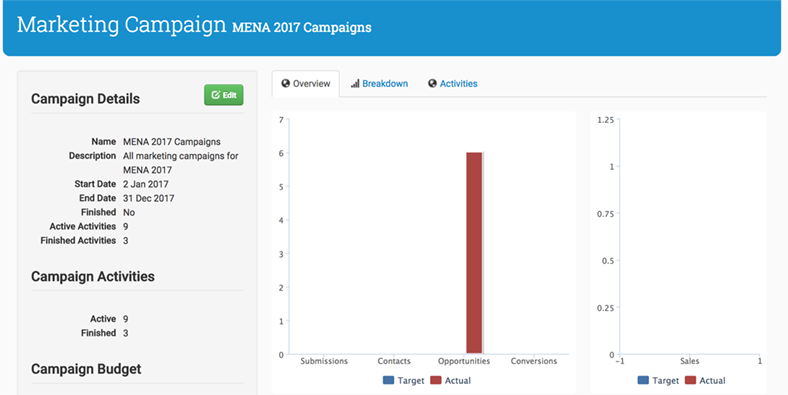Image resolution: width=788 pixels, height=395 pixels.
Task: Toggle Target legend swatch in Sales chart
Action: coord(644,380)
